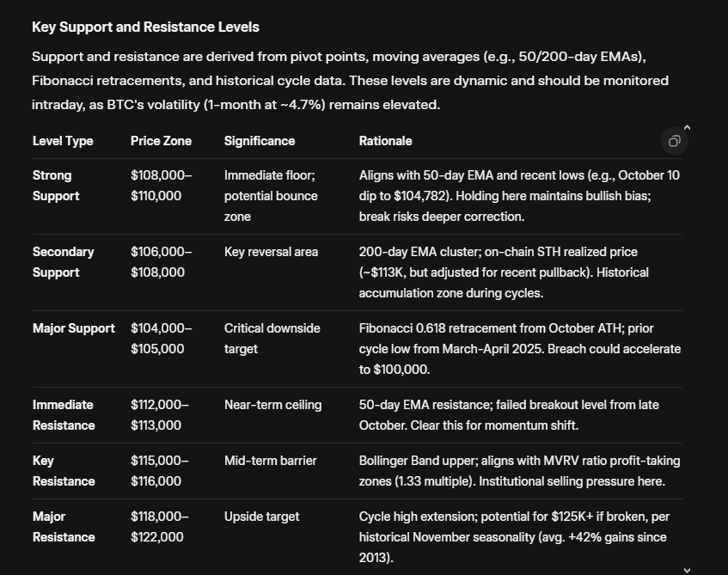Viewport: 728px width, 575px height.
Task: Click the copy table icon
Action: click(674, 142)
